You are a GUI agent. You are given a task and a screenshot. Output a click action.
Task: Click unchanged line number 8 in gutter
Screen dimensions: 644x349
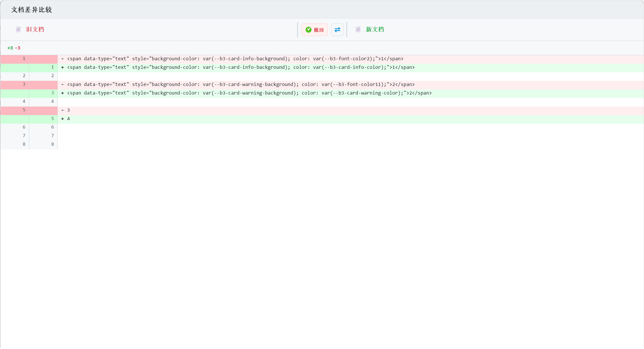(24, 144)
